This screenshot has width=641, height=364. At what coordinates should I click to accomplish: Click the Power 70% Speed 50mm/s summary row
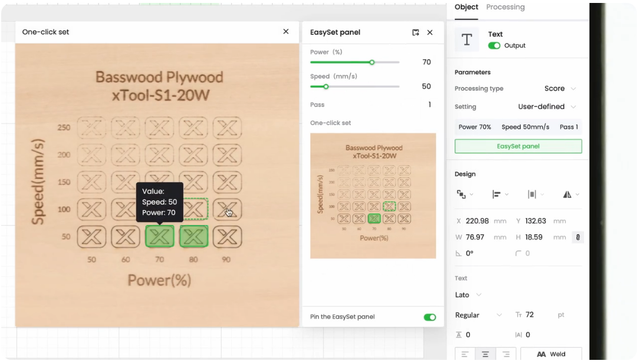[518, 127]
